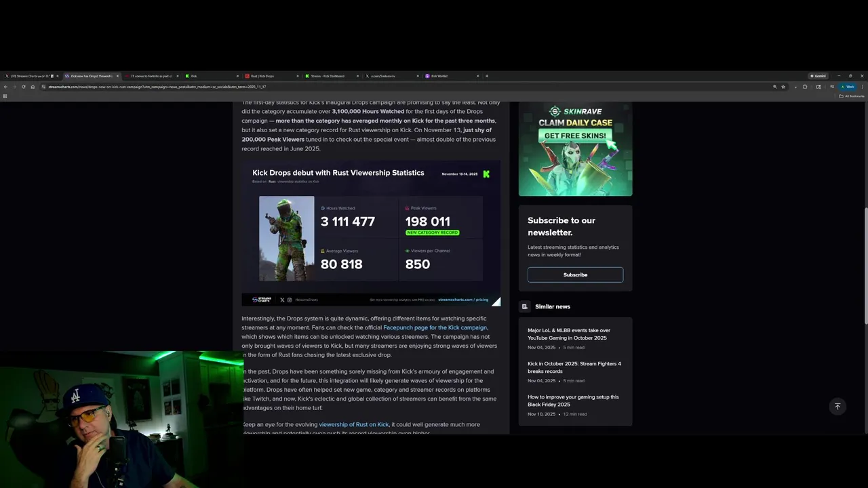The image size is (868, 488).
Task: Open the address bar zoom magnifier
Action: point(774,87)
